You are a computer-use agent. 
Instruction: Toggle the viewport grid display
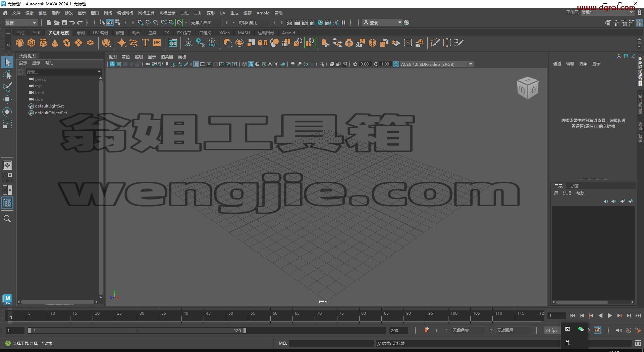click(196, 64)
